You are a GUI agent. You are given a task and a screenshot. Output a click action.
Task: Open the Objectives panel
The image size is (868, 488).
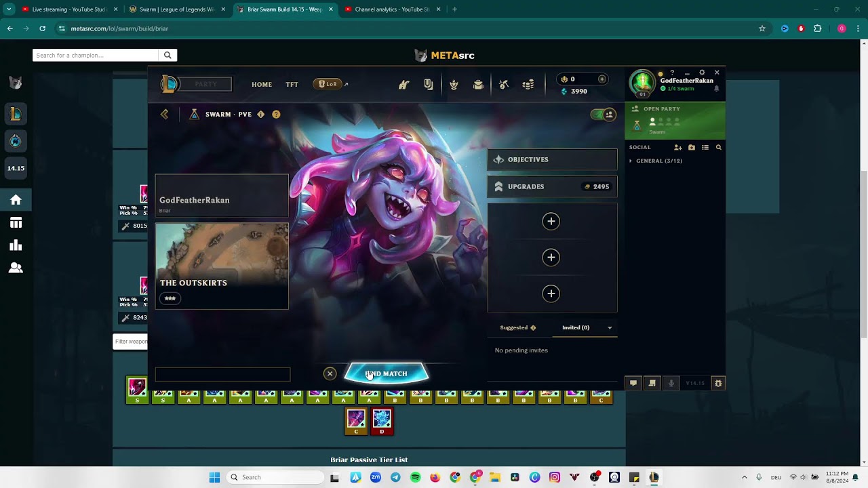(x=553, y=159)
